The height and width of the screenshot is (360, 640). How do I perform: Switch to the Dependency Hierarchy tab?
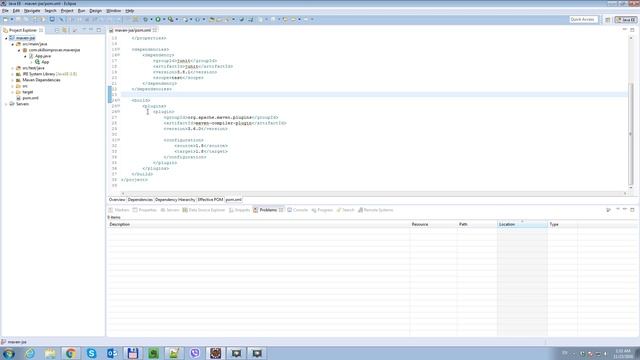(x=175, y=200)
